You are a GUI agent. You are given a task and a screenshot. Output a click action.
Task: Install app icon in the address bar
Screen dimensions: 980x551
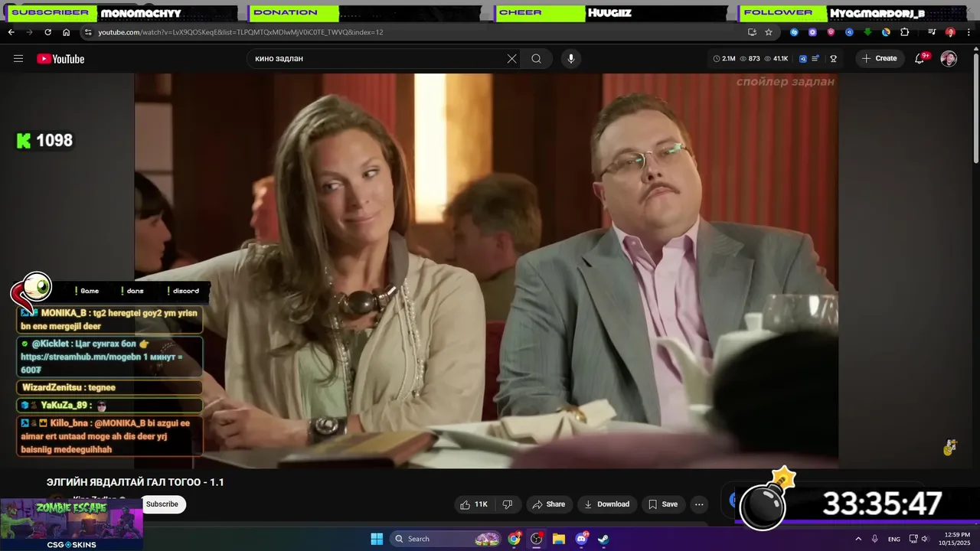click(x=752, y=32)
